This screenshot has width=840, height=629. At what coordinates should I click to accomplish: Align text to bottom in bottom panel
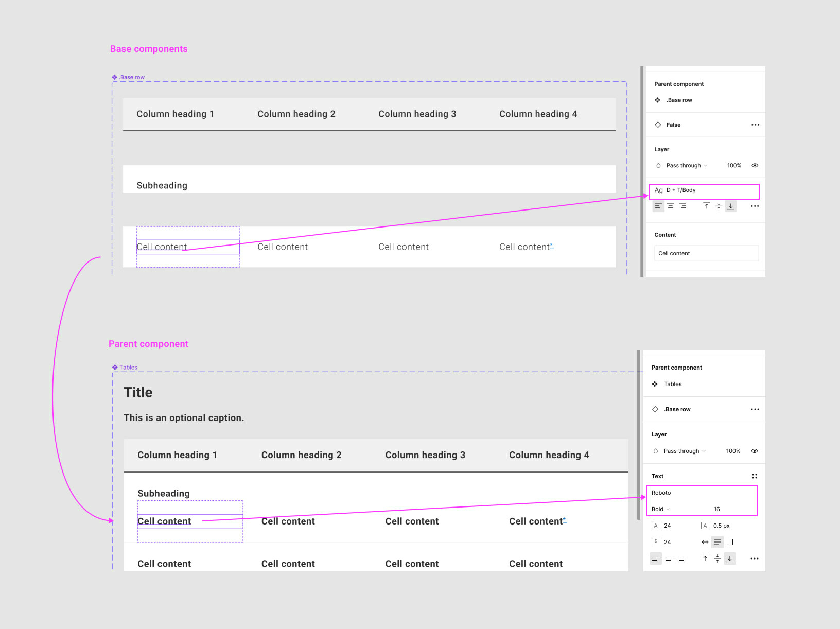[730, 558]
